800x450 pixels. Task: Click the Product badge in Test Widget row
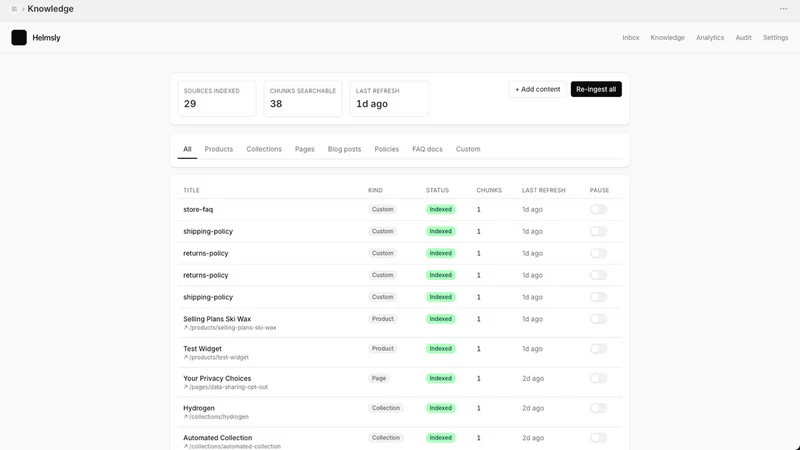click(382, 348)
